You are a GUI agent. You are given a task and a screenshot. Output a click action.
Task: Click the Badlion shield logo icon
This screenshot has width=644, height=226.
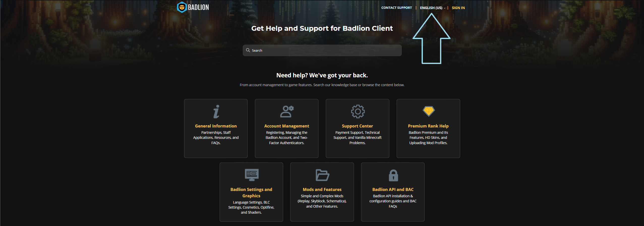click(182, 7)
